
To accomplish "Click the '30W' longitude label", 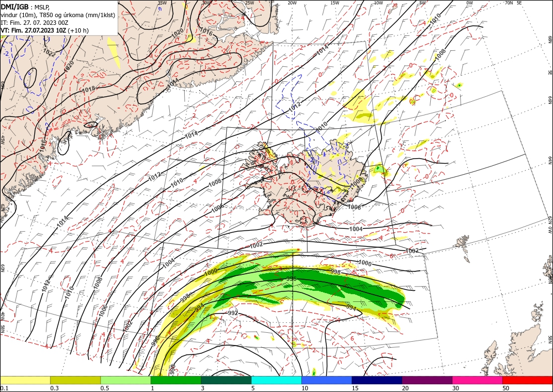I will [x=206, y=3].
